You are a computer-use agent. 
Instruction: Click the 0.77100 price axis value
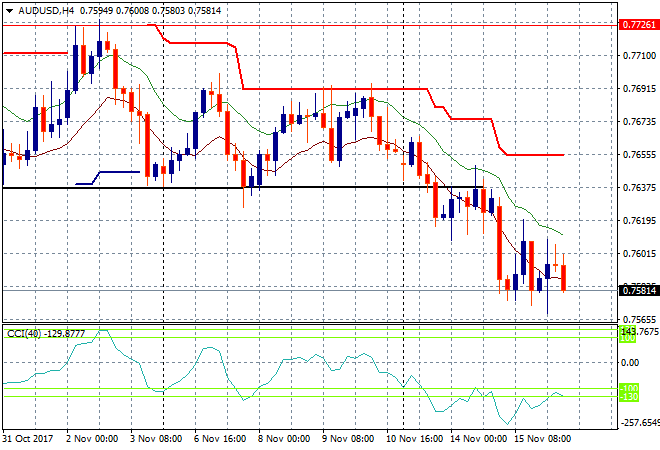tap(639, 56)
